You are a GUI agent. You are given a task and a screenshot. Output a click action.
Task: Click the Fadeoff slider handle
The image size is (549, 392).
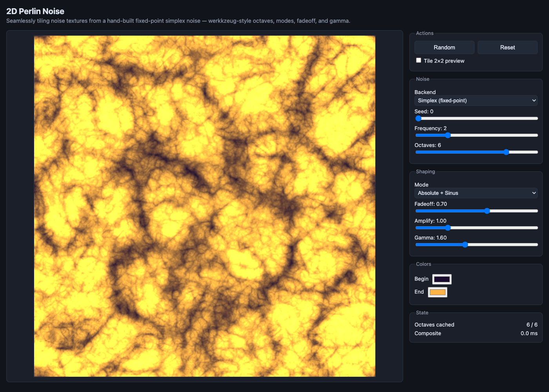[487, 211]
